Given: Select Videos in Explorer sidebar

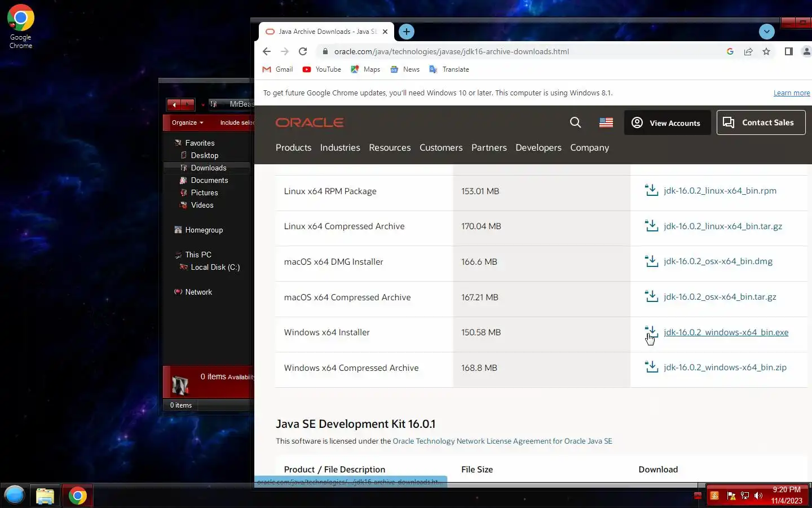Looking at the screenshot, I should (x=196, y=205).
